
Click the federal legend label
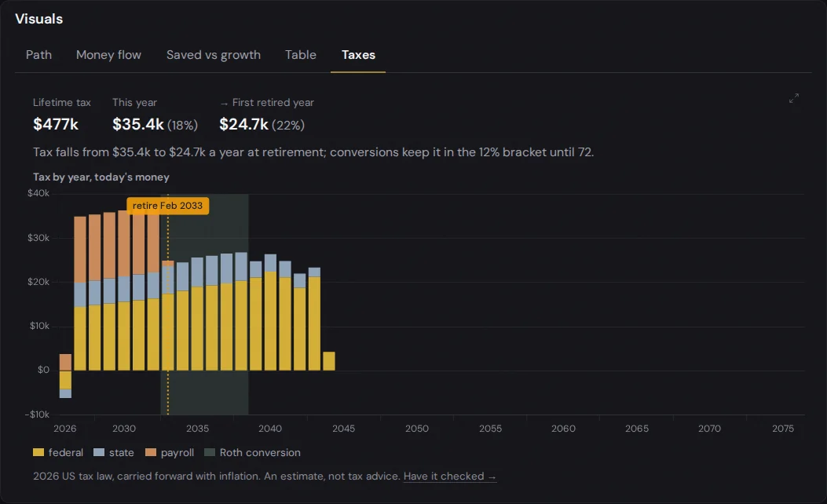66,452
